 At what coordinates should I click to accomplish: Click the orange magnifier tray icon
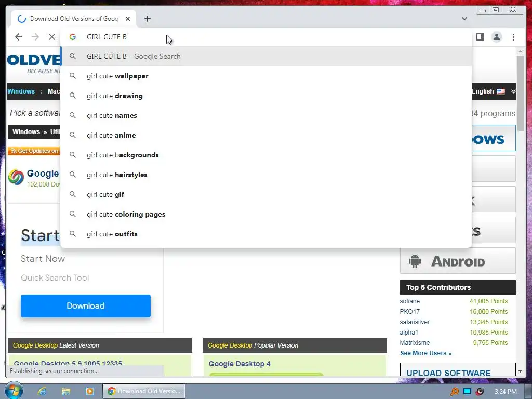tap(454, 392)
